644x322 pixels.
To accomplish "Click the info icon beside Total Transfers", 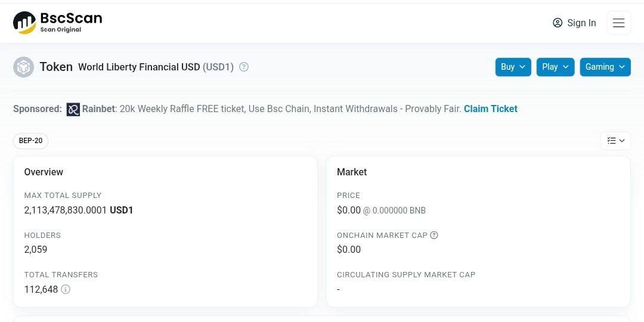I will (x=66, y=289).
